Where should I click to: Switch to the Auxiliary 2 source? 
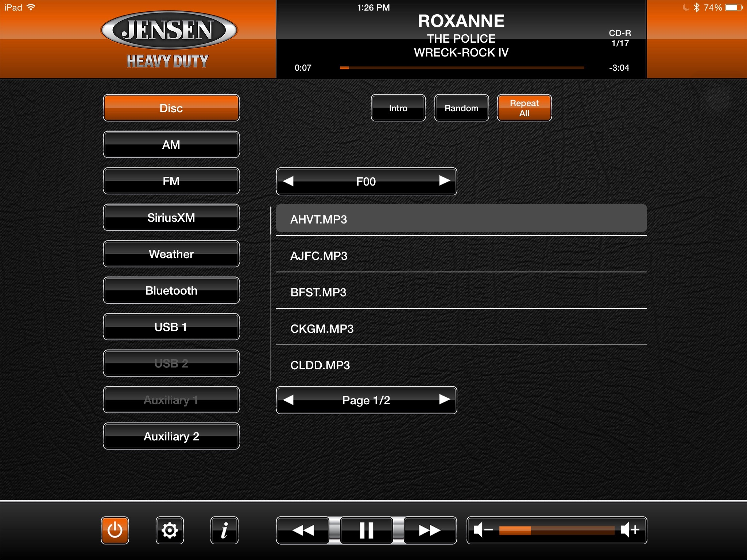click(171, 436)
